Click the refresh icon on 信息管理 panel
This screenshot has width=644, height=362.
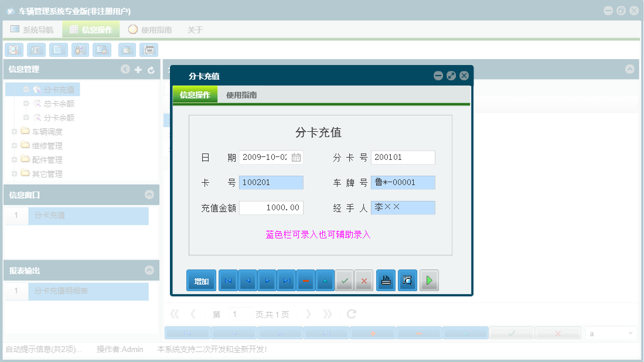[x=151, y=69]
